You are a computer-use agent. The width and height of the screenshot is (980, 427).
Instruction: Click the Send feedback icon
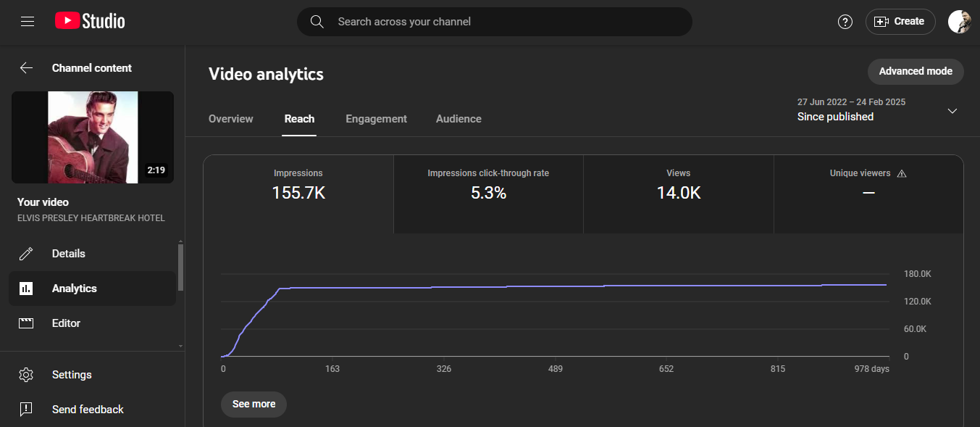click(26, 410)
